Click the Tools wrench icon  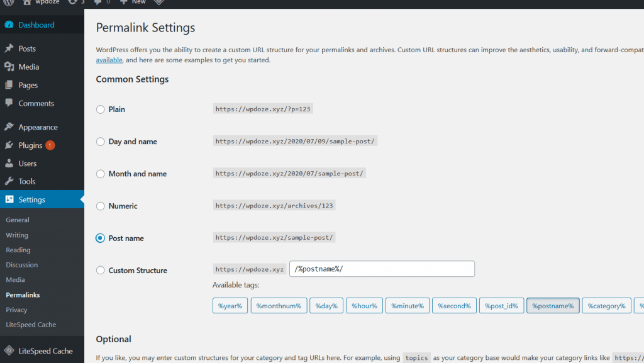click(x=9, y=181)
